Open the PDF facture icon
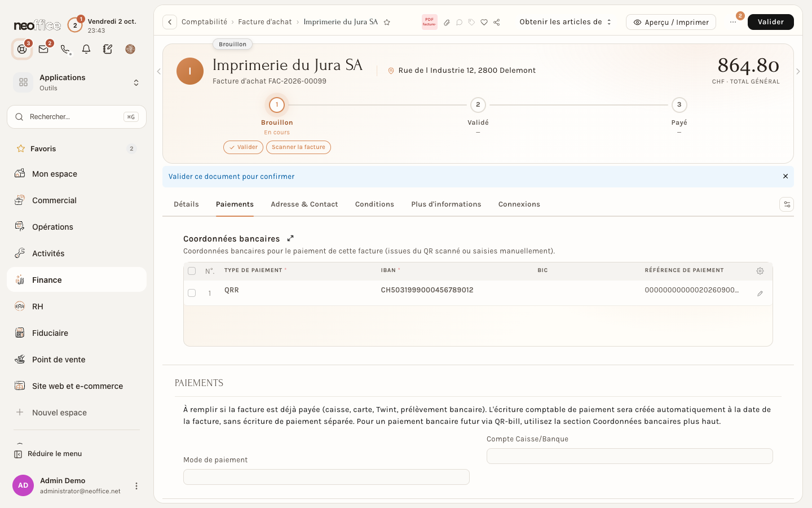Screen dimensions: 812x508 [x=429, y=22]
